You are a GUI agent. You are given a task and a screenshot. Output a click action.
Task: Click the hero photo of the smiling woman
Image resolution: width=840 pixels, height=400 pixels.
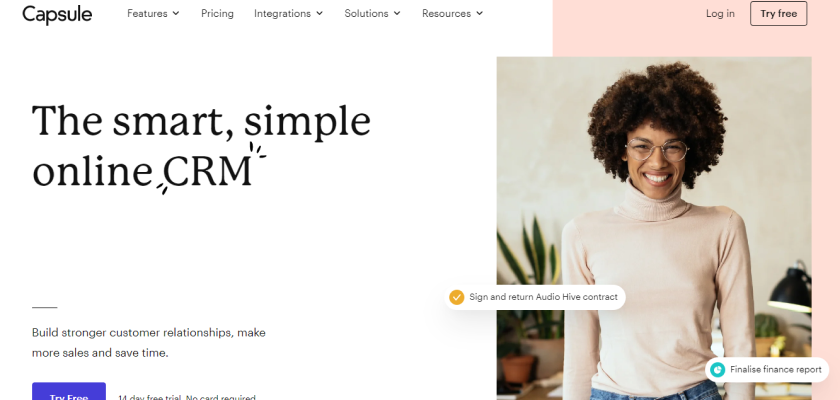point(654,228)
